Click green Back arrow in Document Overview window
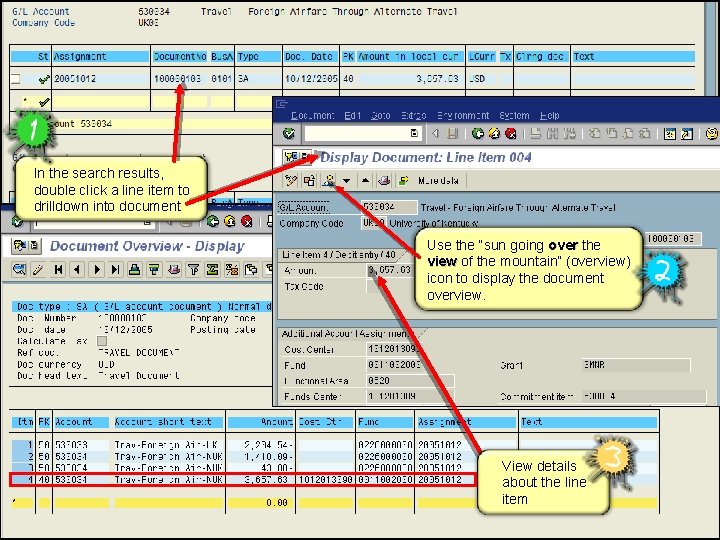Viewport: 720px width, 540px height. click(213, 222)
